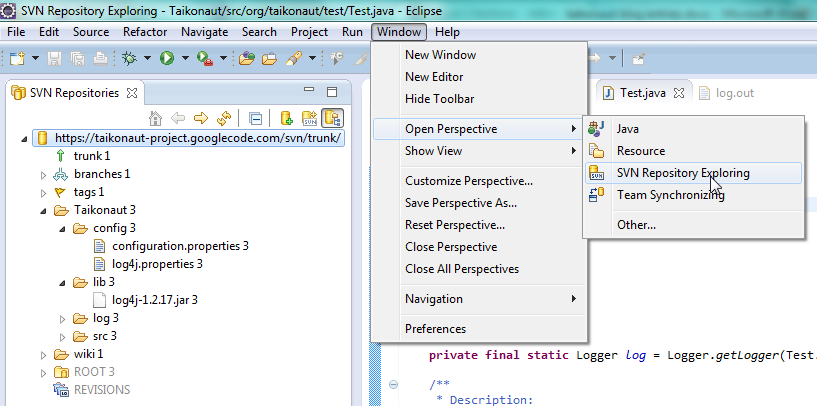Open the Resource perspective
Screen dimensions: 817x406
[693, 151]
